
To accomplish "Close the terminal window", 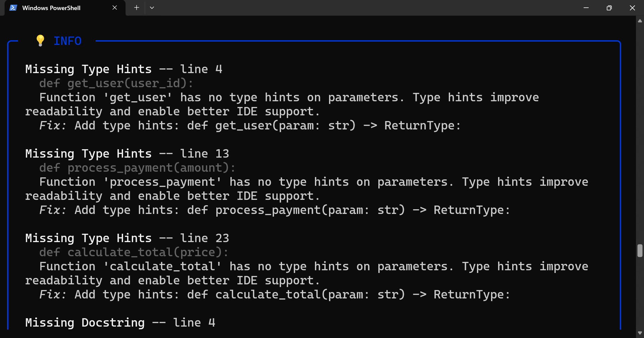I will tap(632, 8).
